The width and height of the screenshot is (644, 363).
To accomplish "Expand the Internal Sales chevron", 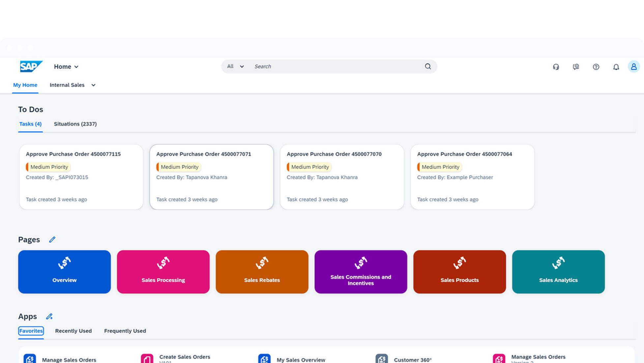I will click(x=93, y=85).
